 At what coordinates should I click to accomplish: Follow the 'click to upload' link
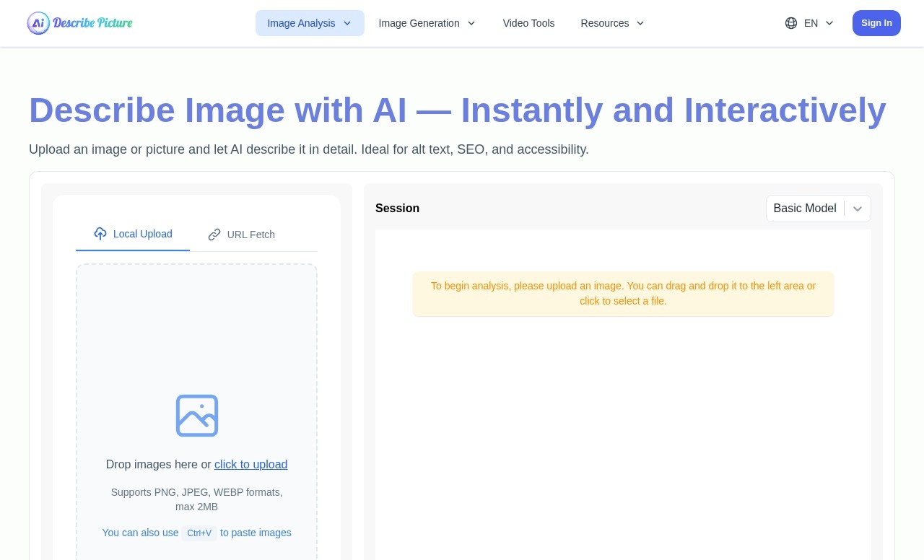click(251, 465)
